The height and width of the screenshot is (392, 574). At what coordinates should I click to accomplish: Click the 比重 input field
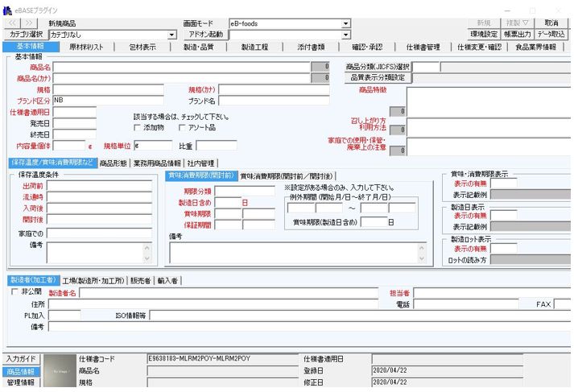217,146
